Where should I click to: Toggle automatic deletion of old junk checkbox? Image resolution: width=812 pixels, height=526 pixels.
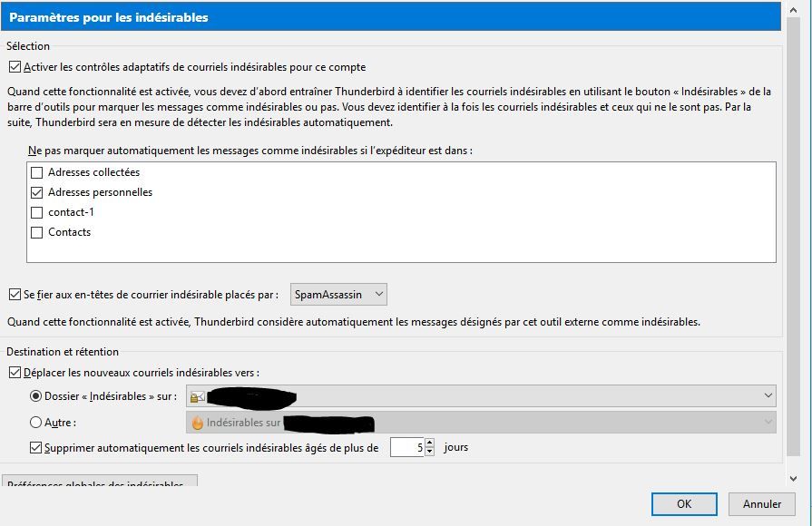tap(35, 448)
